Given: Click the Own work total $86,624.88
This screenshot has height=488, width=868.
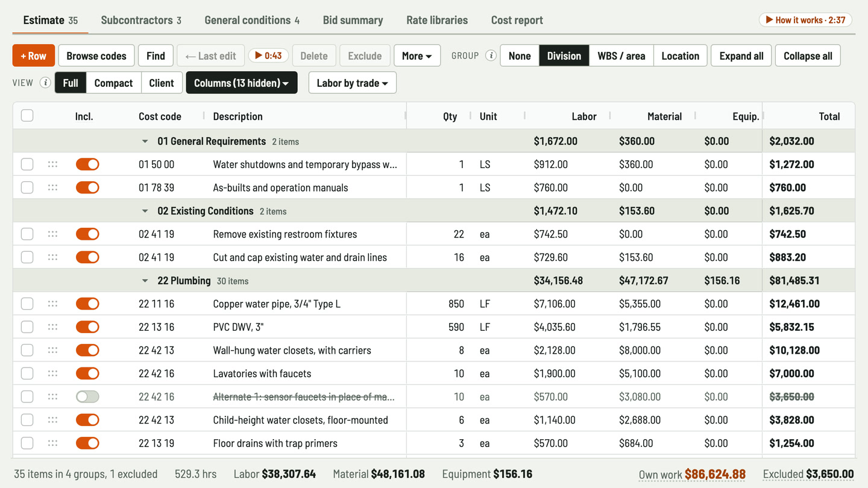Looking at the screenshot, I should [x=692, y=474].
